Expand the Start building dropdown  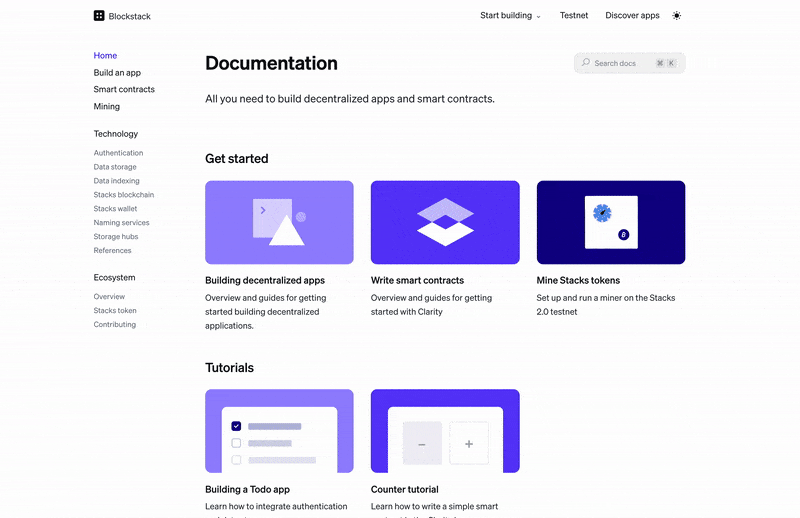(x=510, y=16)
